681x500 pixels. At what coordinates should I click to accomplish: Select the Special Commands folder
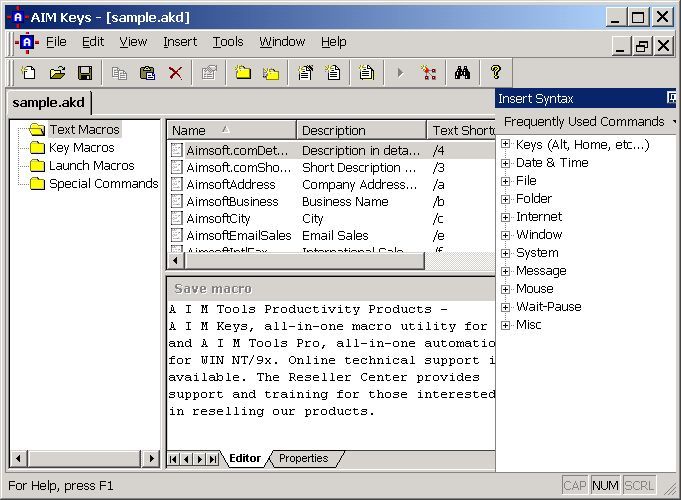(x=103, y=183)
